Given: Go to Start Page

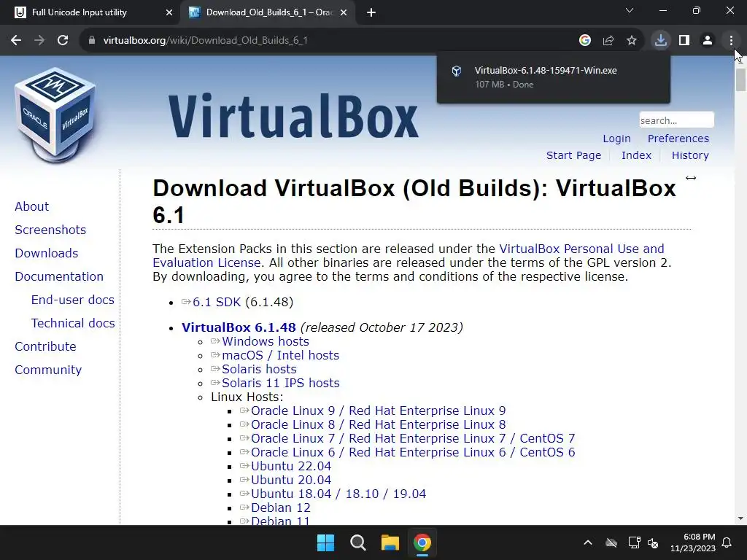Looking at the screenshot, I should (573, 155).
